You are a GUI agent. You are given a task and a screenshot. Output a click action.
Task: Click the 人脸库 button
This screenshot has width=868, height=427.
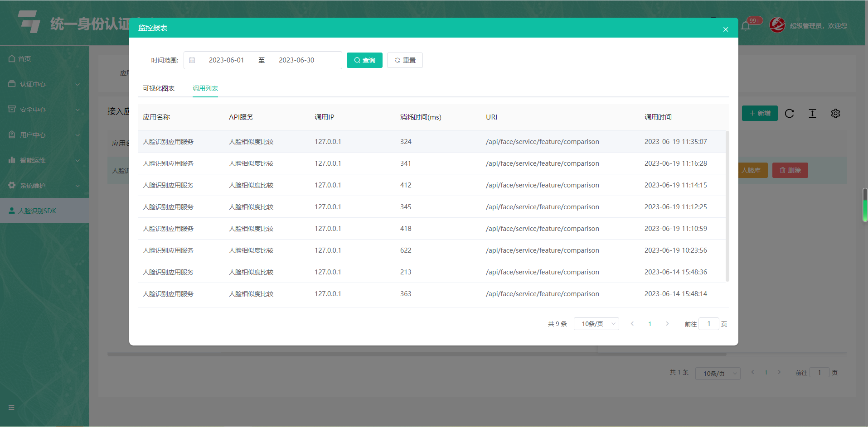click(753, 170)
